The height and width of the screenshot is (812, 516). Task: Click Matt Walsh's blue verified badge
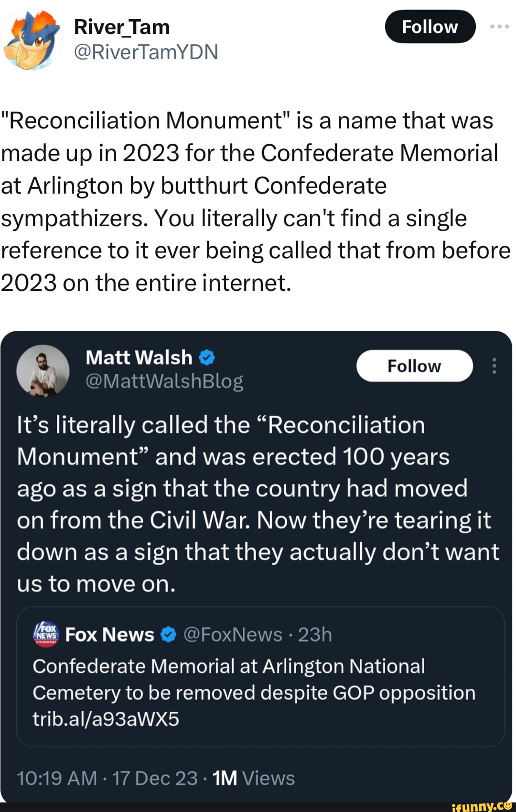pos(205,357)
